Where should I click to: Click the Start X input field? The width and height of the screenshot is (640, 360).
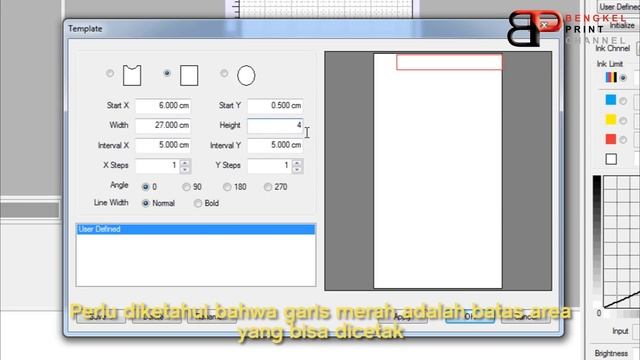coord(163,106)
